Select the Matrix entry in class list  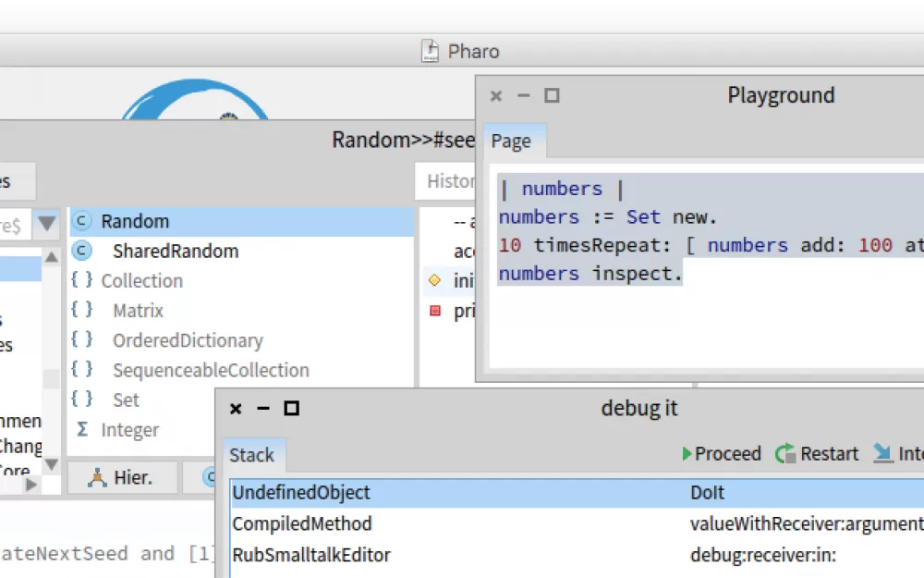click(138, 310)
